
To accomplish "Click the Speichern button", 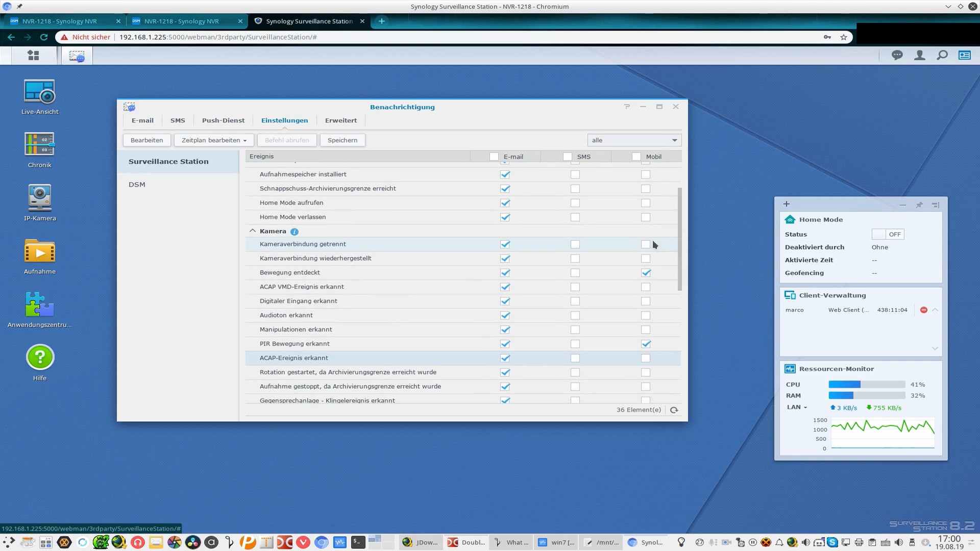I will click(x=342, y=140).
